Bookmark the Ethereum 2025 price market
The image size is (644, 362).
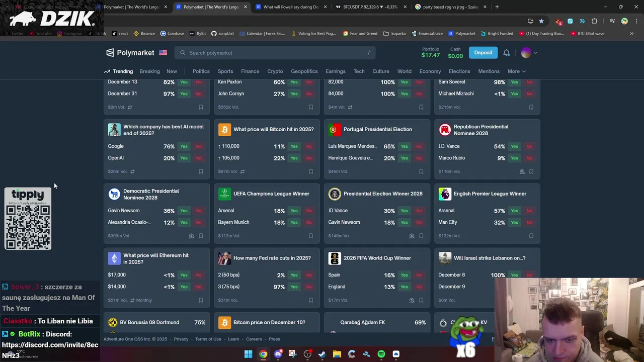click(x=201, y=300)
